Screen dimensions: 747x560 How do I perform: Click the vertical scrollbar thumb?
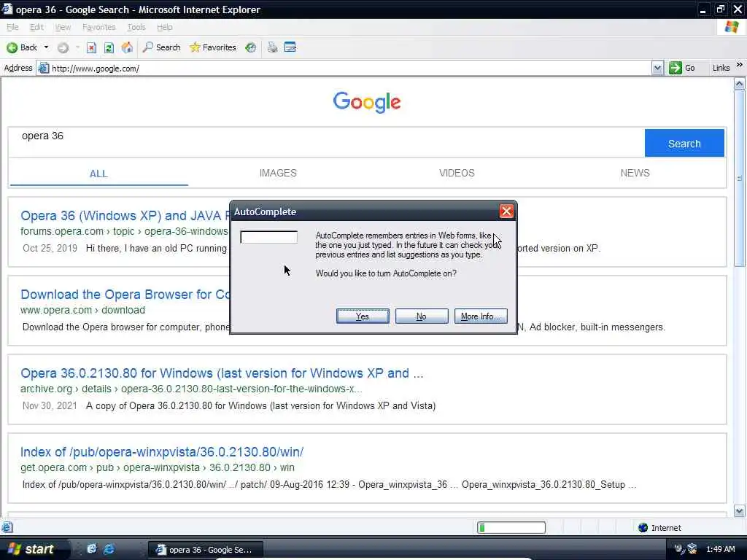(739, 179)
